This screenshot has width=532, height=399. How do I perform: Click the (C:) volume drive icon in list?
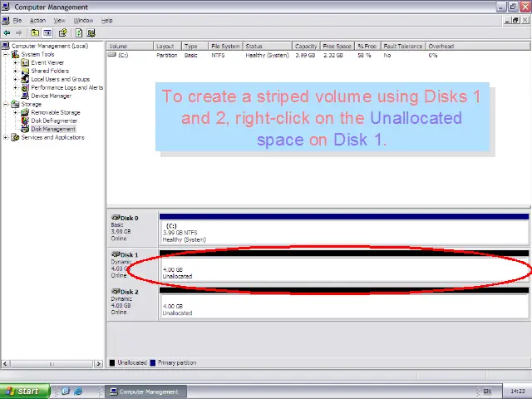[x=112, y=55]
